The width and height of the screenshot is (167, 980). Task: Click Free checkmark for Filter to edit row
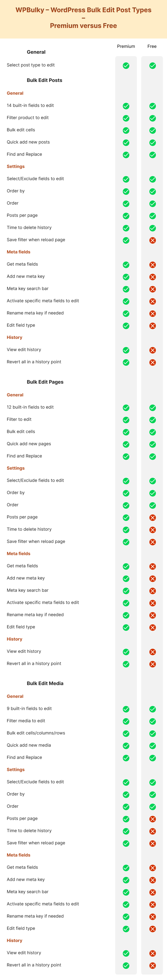coord(153,420)
